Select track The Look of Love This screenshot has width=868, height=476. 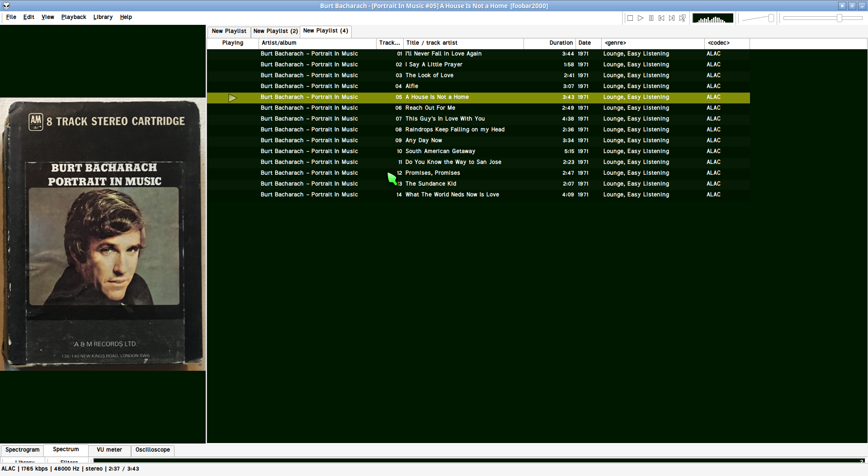pyautogui.click(x=478, y=75)
